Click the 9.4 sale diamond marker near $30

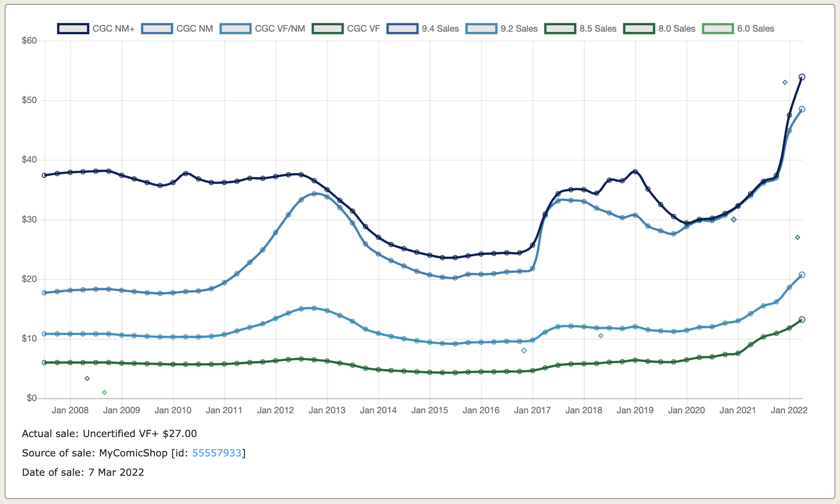click(734, 220)
